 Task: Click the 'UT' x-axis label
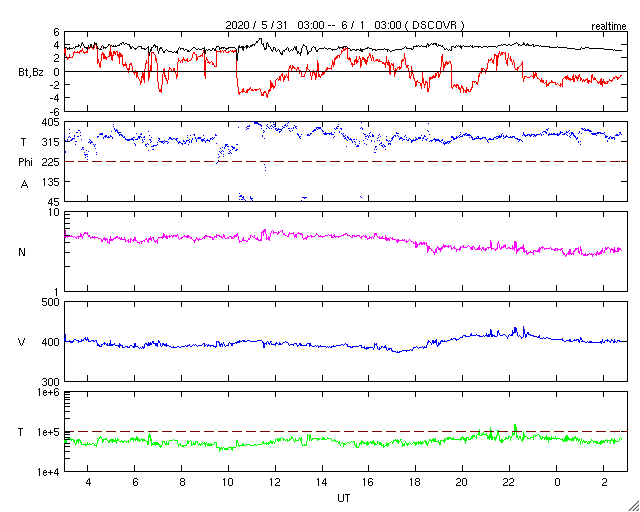(x=344, y=498)
